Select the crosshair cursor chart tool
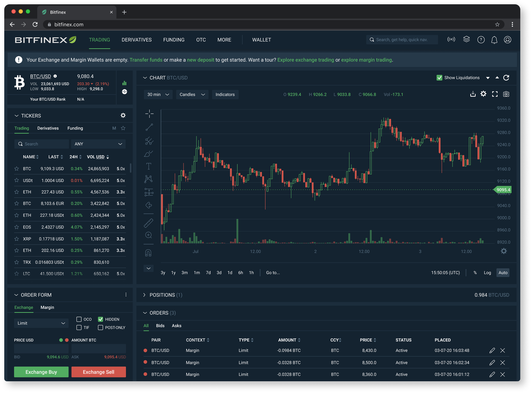Image resolution: width=532 pixels, height=393 pixels. tap(149, 114)
